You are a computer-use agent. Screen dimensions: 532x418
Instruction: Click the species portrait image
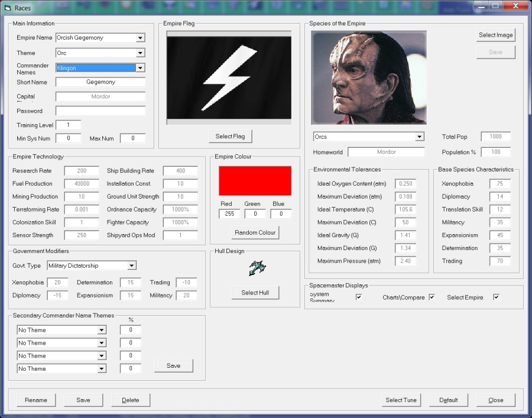pos(369,77)
